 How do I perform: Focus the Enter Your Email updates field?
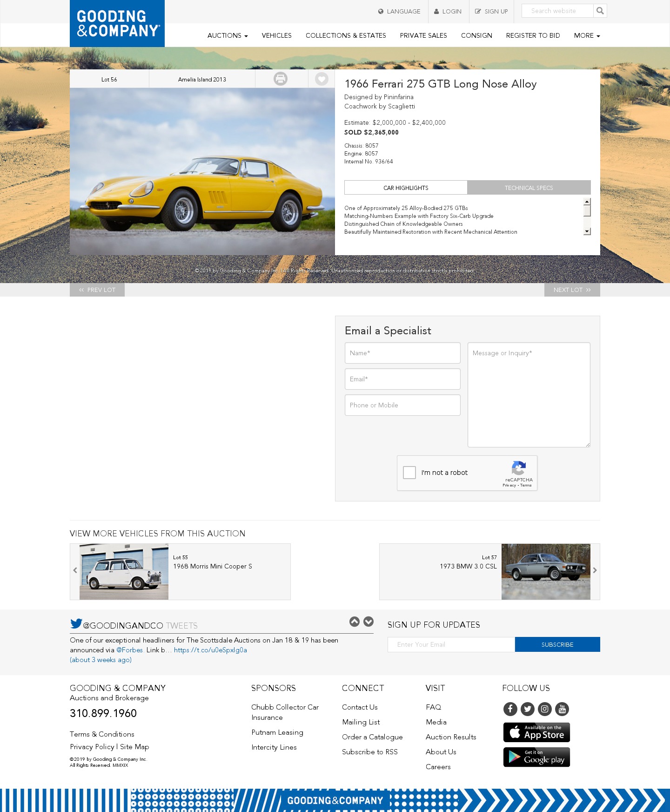pyautogui.click(x=451, y=644)
